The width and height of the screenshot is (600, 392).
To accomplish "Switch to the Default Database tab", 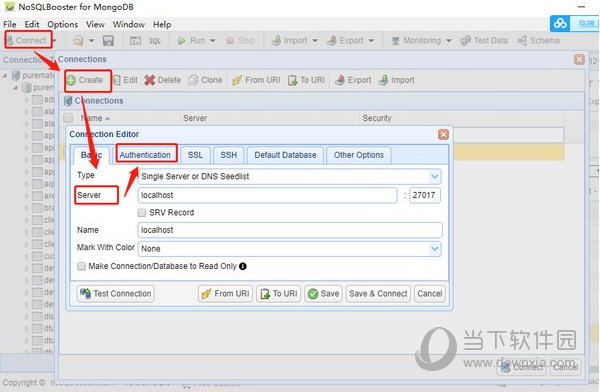I will (x=285, y=155).
